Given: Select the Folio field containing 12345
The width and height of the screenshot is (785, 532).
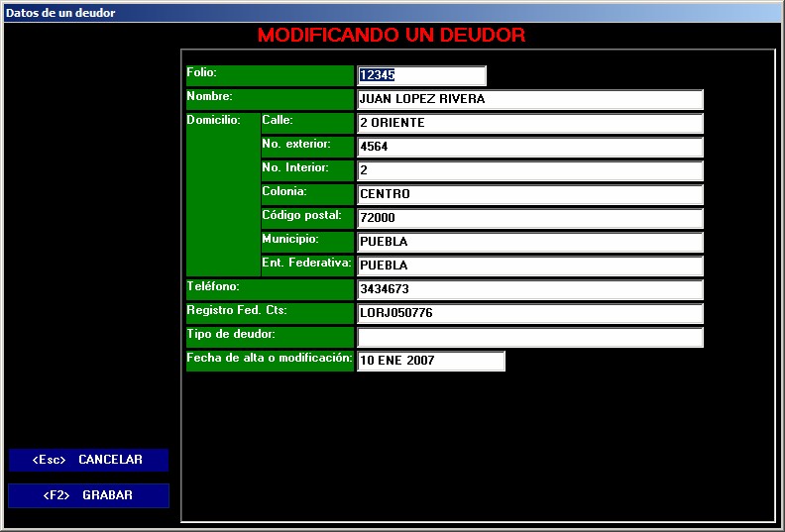Looking at the screenshot, I should [421, 75].
